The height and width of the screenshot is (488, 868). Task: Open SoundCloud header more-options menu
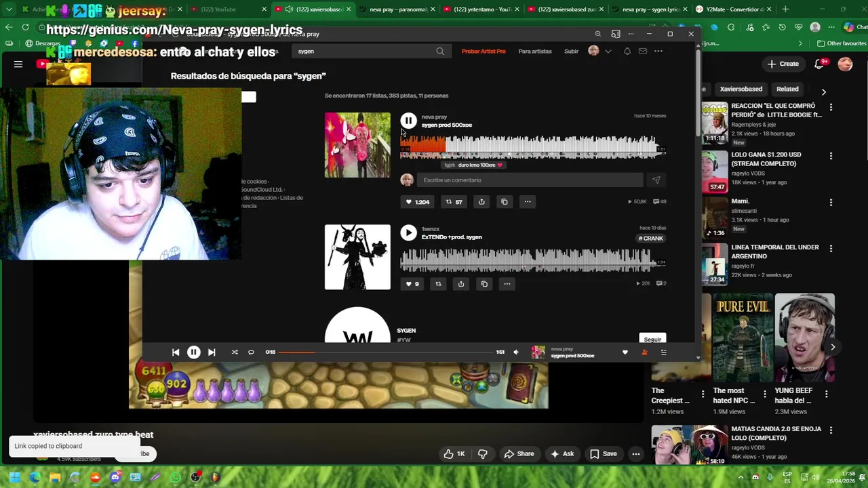pyautogui.click(x=658, y=52)
